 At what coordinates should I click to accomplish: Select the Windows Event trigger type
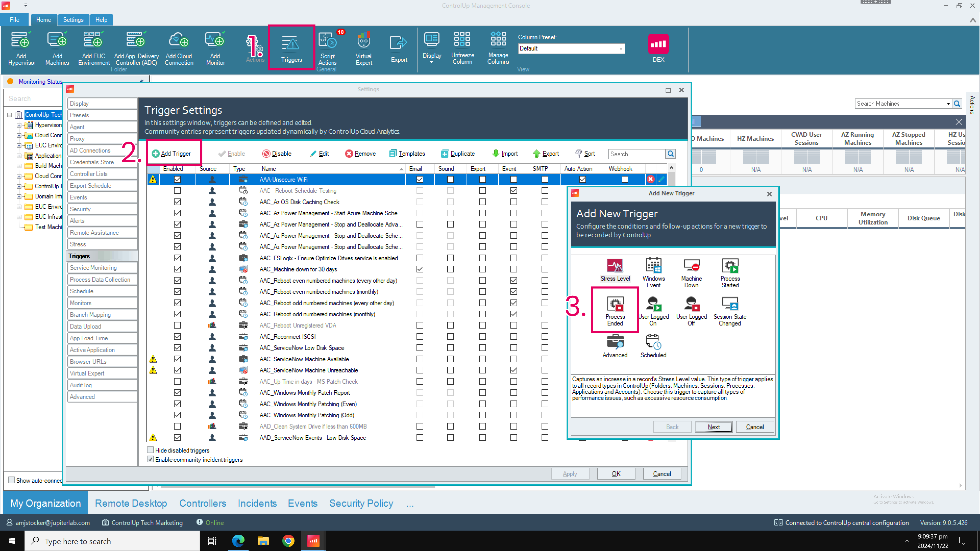[654, 272]
